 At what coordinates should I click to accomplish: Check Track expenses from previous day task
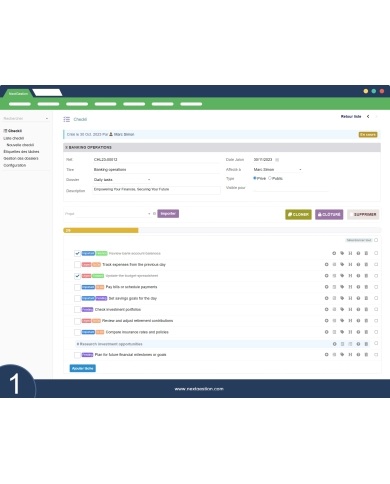77,264
